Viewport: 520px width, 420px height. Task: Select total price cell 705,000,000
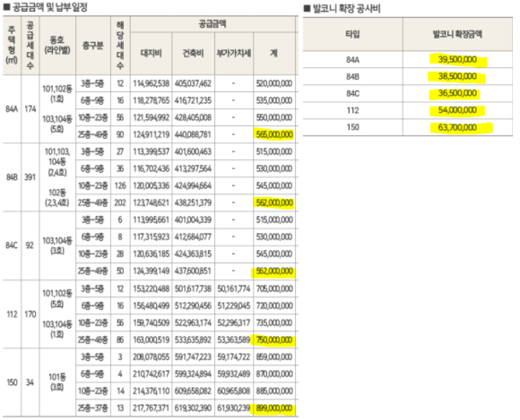(x=274, y=289)
